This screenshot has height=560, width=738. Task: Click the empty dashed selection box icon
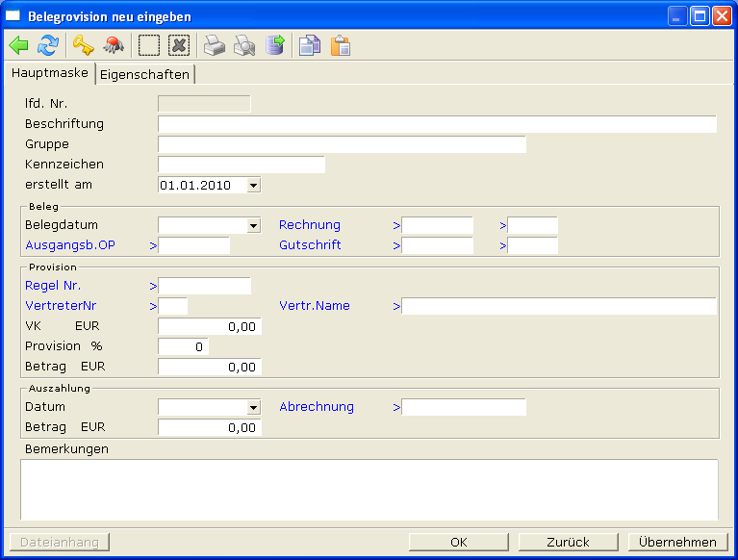pyautogui.click(x=149, y=45)
